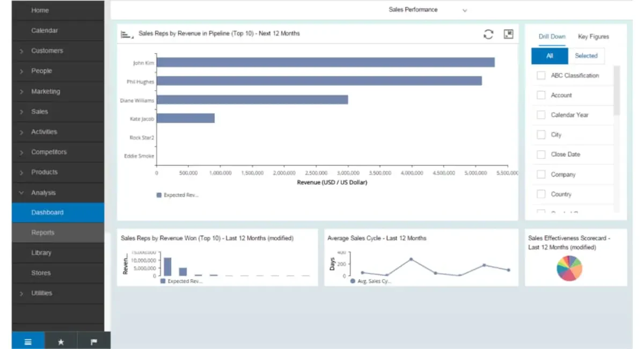Check the Account checkbox
This screenshot has height=349, width=644.
point(541,95)
